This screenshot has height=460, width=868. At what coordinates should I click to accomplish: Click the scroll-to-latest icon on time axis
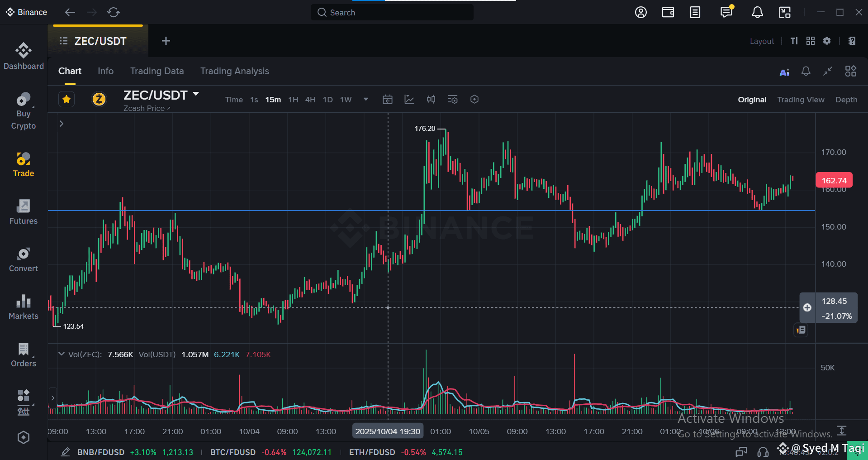[842, 430]
